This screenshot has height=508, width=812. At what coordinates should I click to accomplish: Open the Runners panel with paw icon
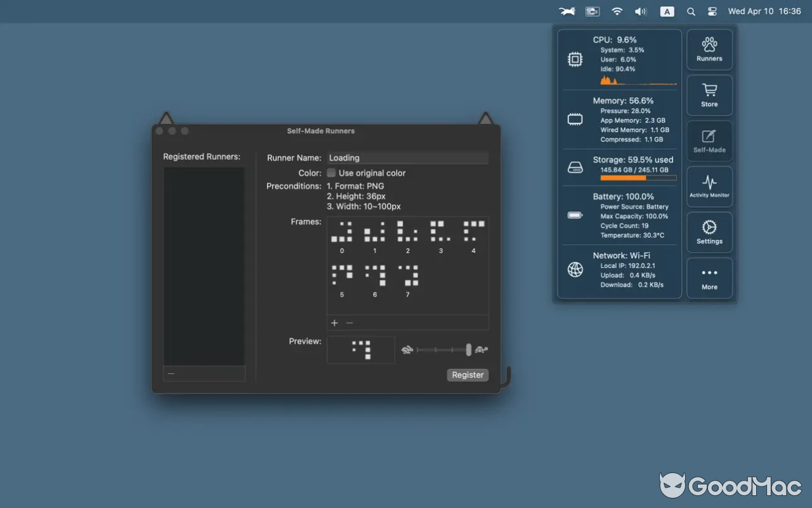[x=709, y=49]
